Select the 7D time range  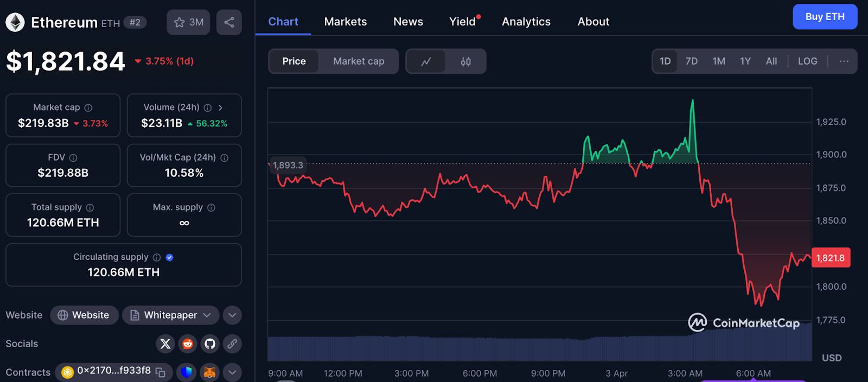(x=691, y=61)
